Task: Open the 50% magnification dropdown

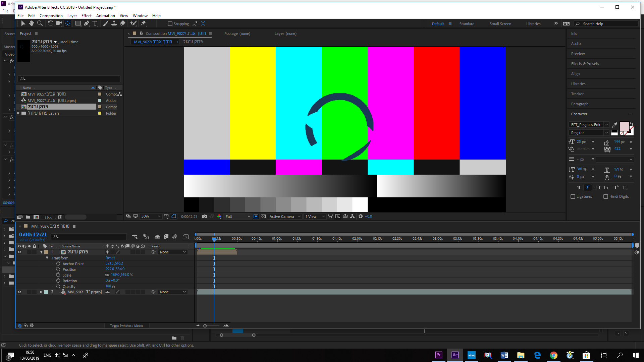Action: pyautogui.click(x=151, y=217)
